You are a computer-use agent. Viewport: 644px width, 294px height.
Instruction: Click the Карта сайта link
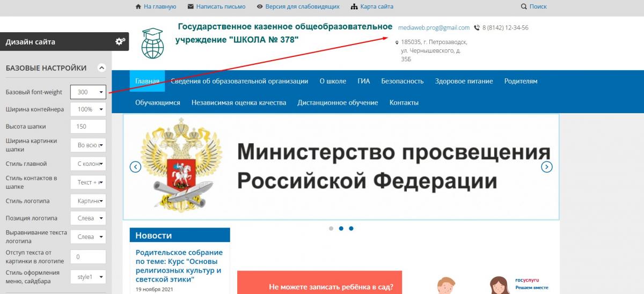point(377,6)
